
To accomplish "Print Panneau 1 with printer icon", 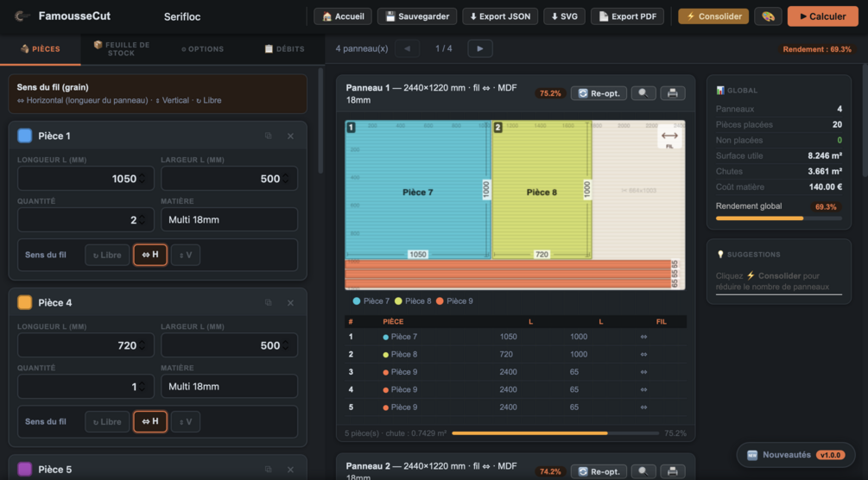I will click(x=673, y=93).
